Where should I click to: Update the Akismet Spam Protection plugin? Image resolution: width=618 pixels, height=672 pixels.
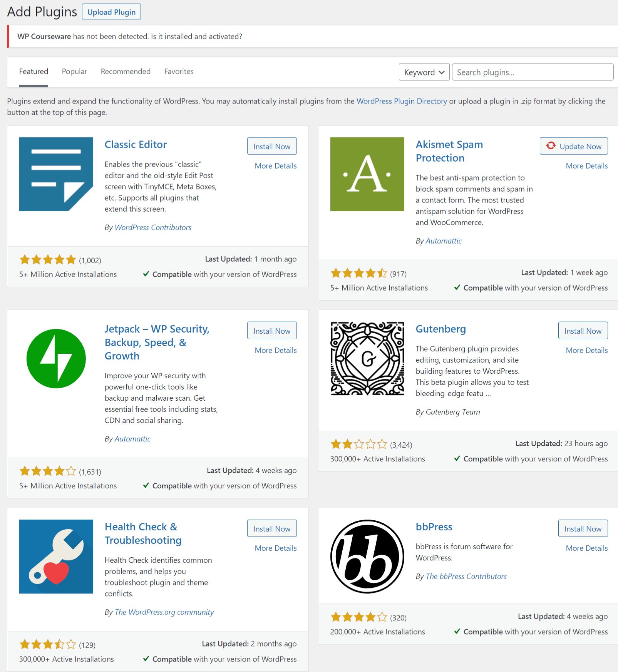click(573, 146)
